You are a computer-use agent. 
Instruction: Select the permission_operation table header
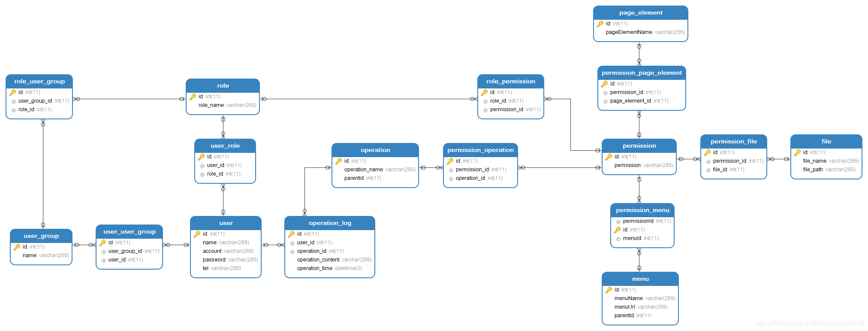click(480, 150)
